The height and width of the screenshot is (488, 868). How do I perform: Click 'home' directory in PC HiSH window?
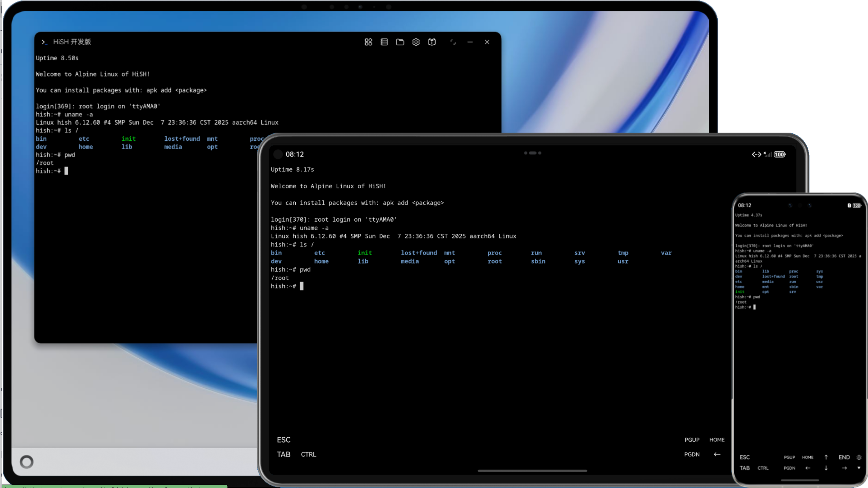pos(86,147)
